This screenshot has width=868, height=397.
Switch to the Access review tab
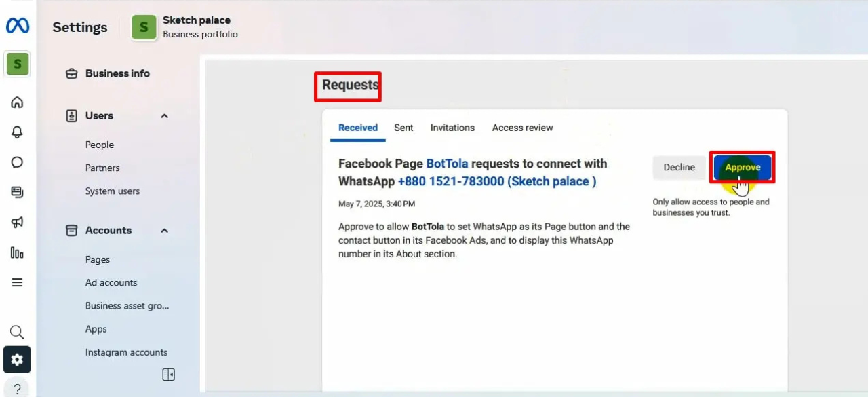pyautogui.click(x=522, y=128)
